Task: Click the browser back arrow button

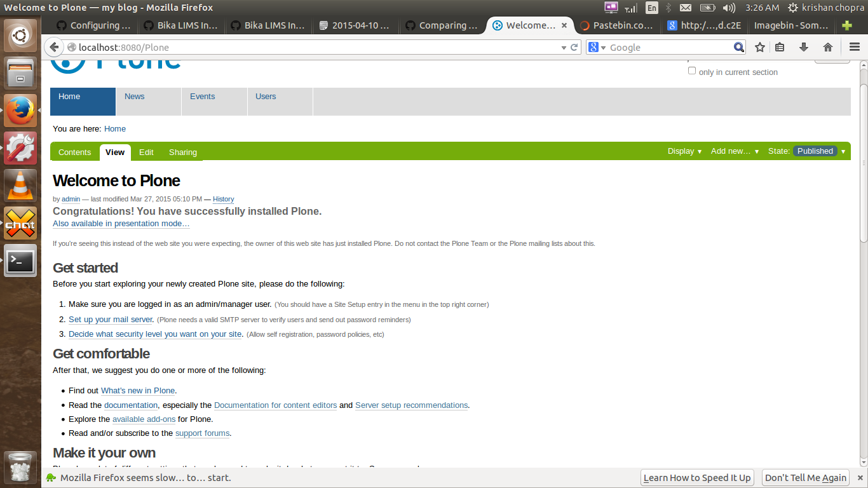Action: point(54,47)
